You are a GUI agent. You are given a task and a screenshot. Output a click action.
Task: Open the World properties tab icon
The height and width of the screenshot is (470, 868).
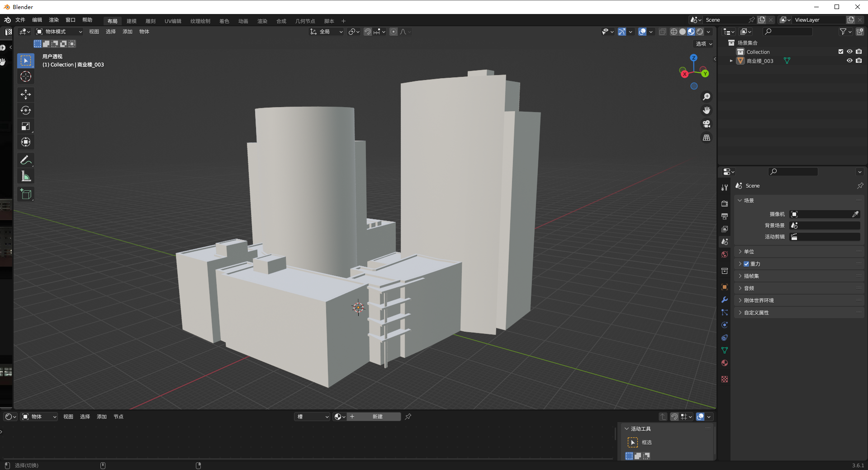[x=725, y=254]
